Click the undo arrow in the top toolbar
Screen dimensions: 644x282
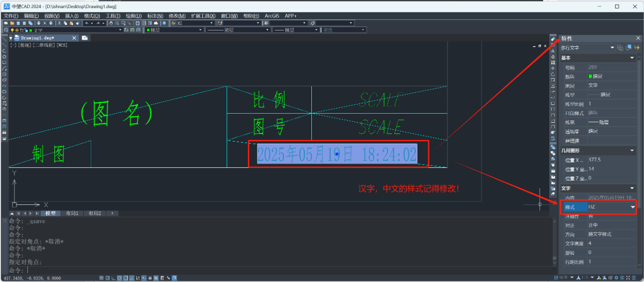[86, 24]
